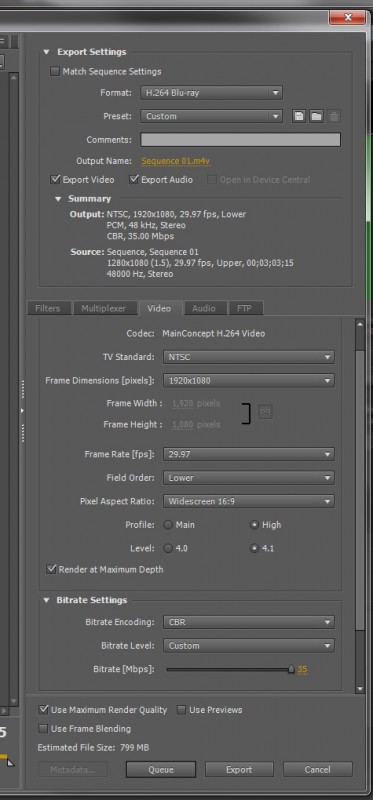Choose Level 4.1 radio button
Image resolution: width=373 pixels, height=800 pixels.
pos(254,548)
